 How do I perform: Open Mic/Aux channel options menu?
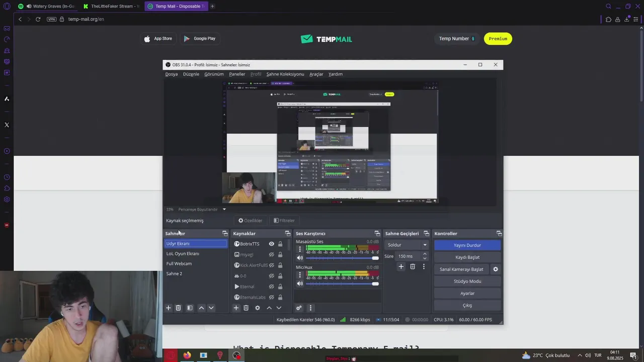point(300,275)
